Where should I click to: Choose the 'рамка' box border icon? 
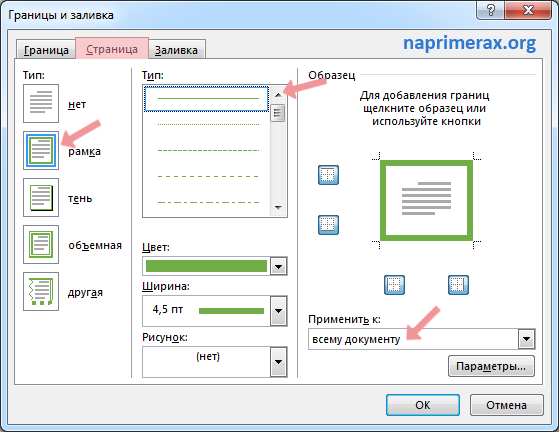[41, 150]
